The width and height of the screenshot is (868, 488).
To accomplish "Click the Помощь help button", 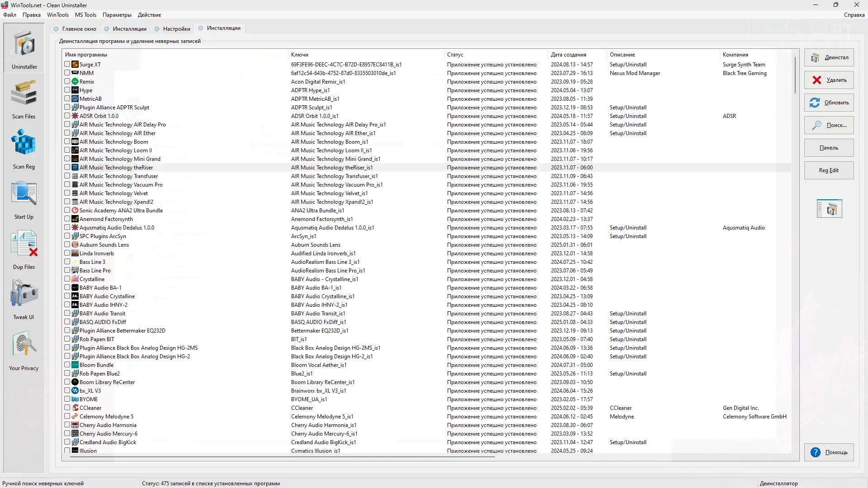I will 829,452.
